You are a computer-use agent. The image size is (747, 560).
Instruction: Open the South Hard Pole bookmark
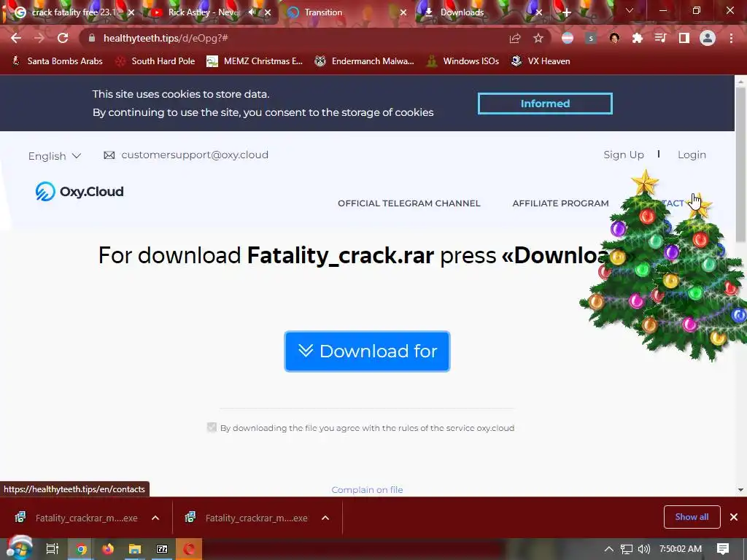pyautogui.click(x=156, y=61)
